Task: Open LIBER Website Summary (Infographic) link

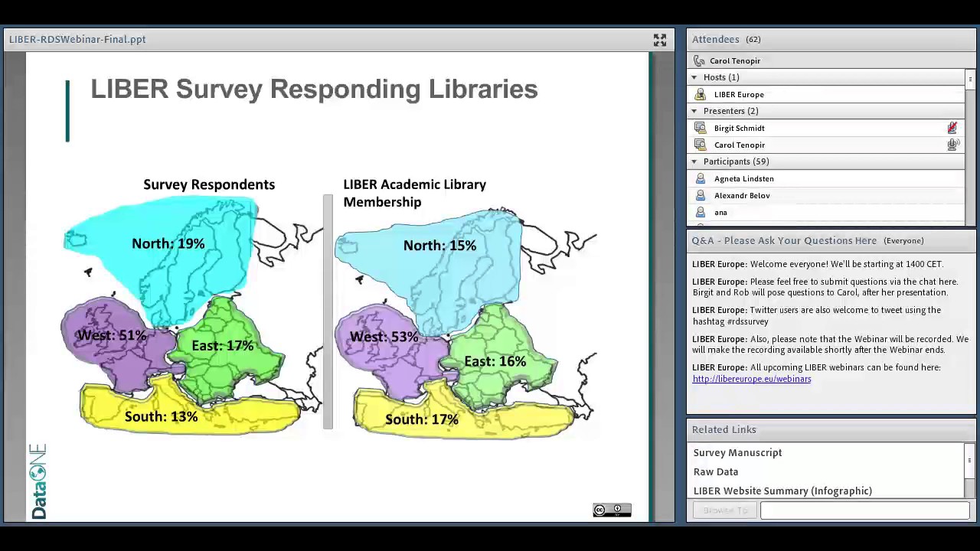Action: (x=782, y=491)
